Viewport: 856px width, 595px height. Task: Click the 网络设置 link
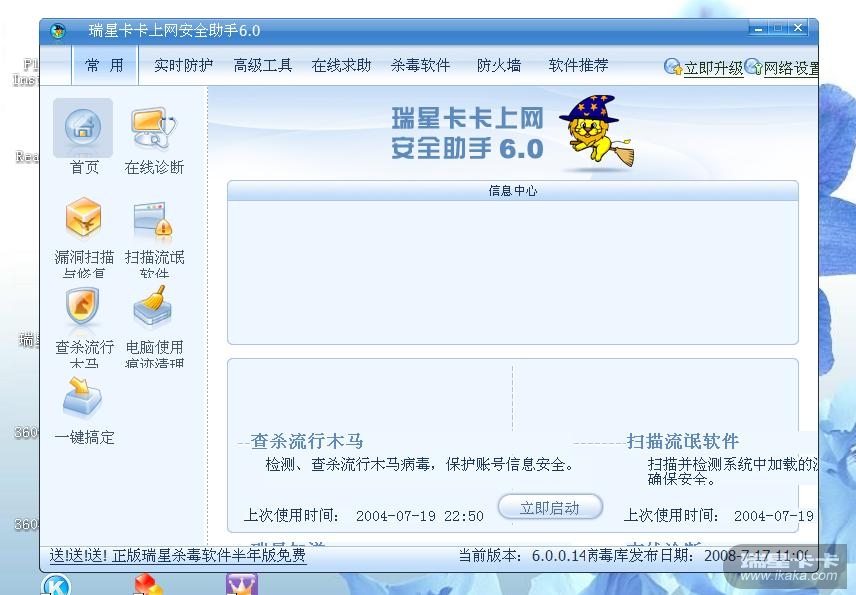coord(791,68)
